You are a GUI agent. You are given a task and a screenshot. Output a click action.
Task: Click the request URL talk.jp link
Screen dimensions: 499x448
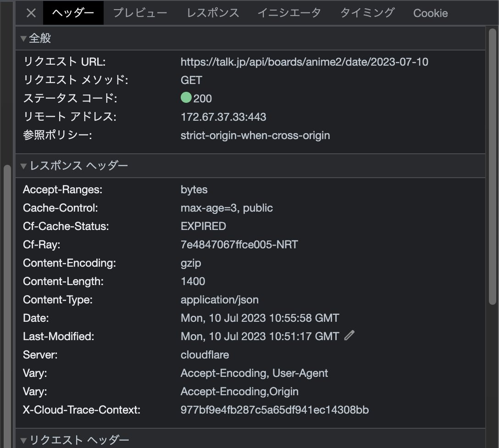(305, 62)
